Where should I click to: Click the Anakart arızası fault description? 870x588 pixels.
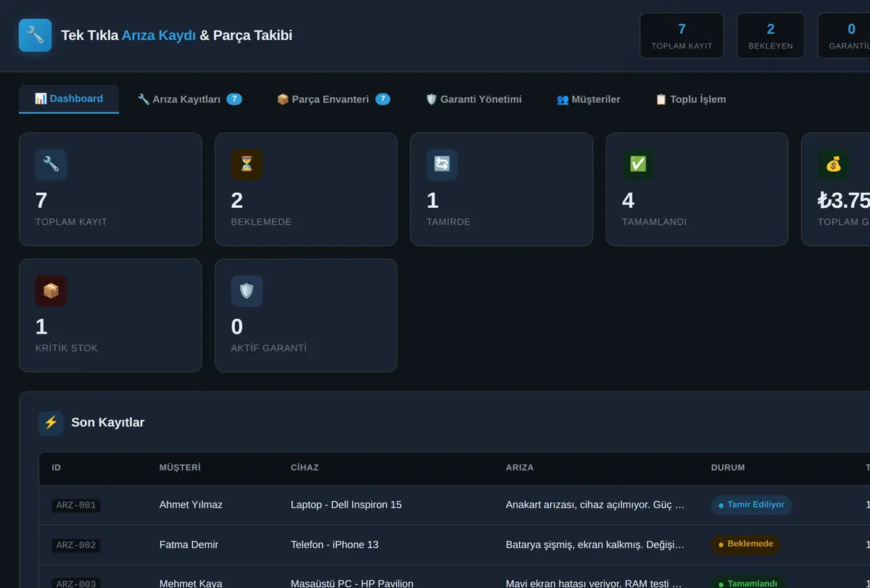[595, 505]
